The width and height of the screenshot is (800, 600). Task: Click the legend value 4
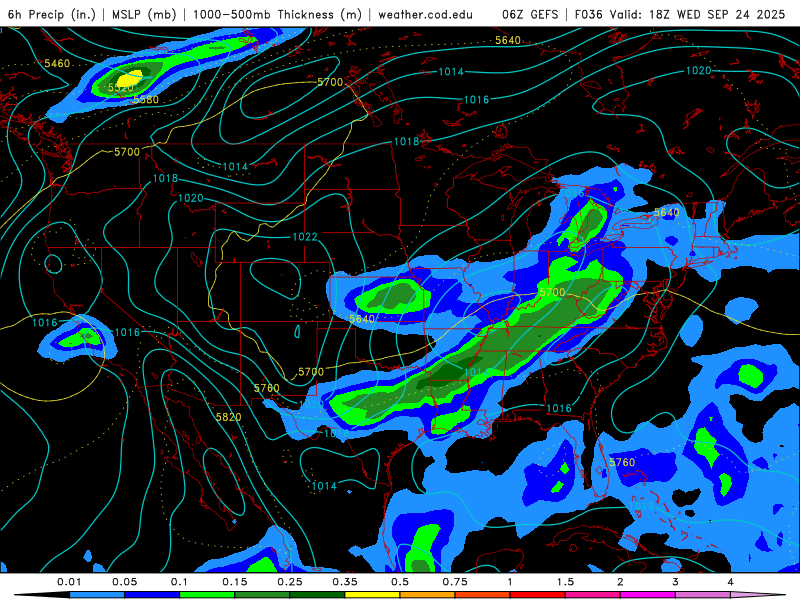(731, 582)
